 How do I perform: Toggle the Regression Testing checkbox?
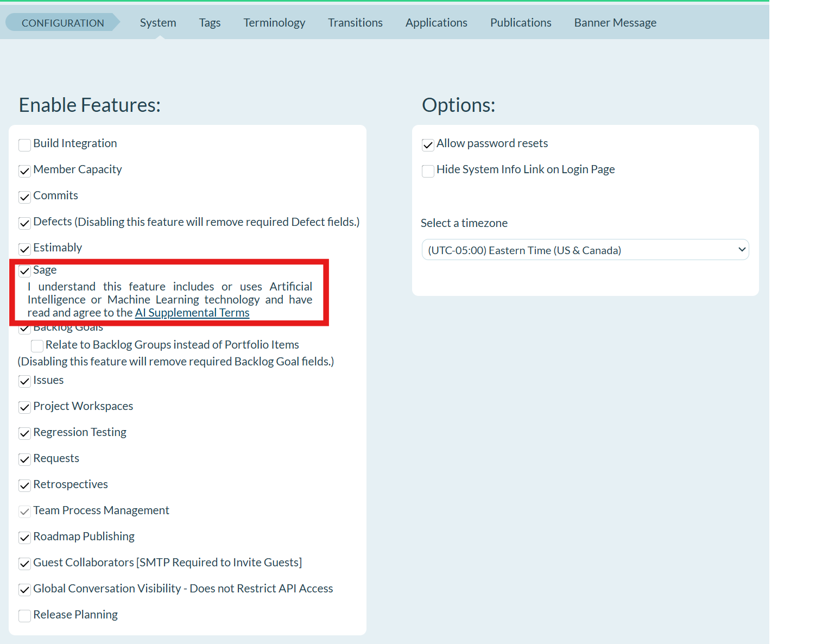(24, 433)
